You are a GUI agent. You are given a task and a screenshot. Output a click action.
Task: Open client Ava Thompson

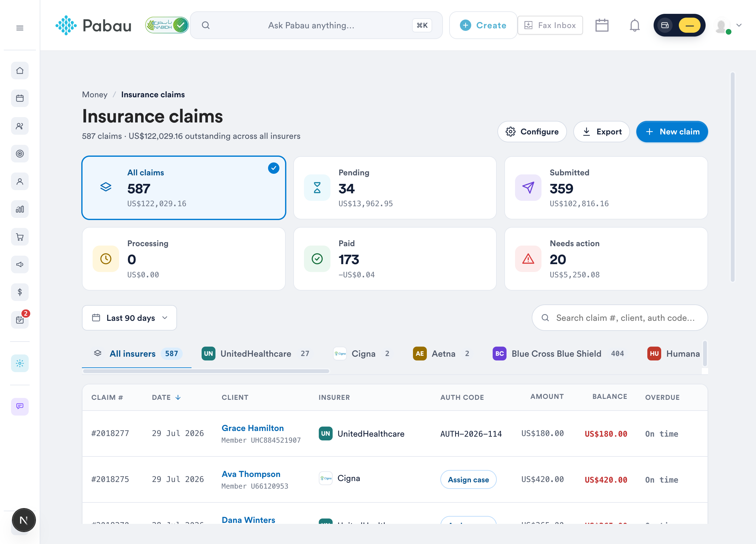click(x=251, y=474)
